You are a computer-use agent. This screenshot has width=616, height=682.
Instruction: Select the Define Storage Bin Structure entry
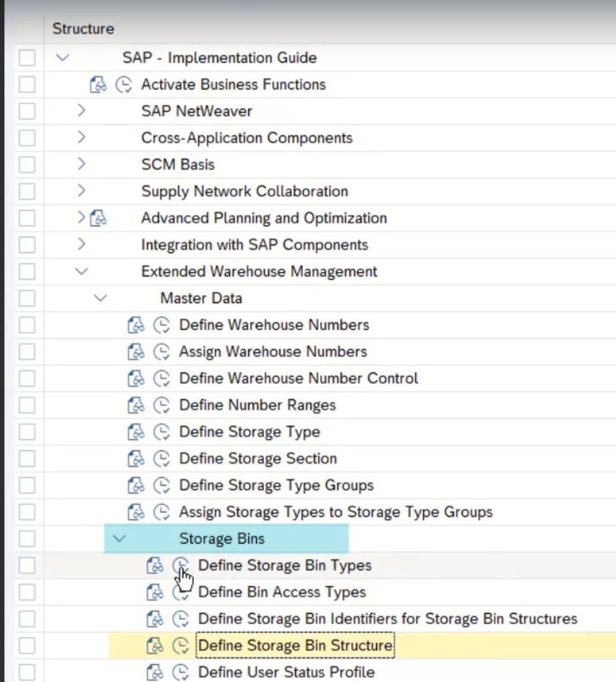[295, 645]
